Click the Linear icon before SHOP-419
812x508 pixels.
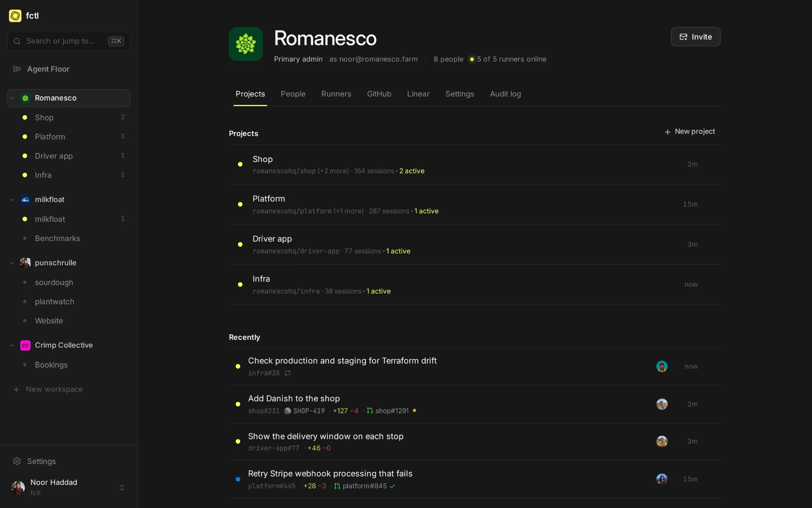[288, 411]
